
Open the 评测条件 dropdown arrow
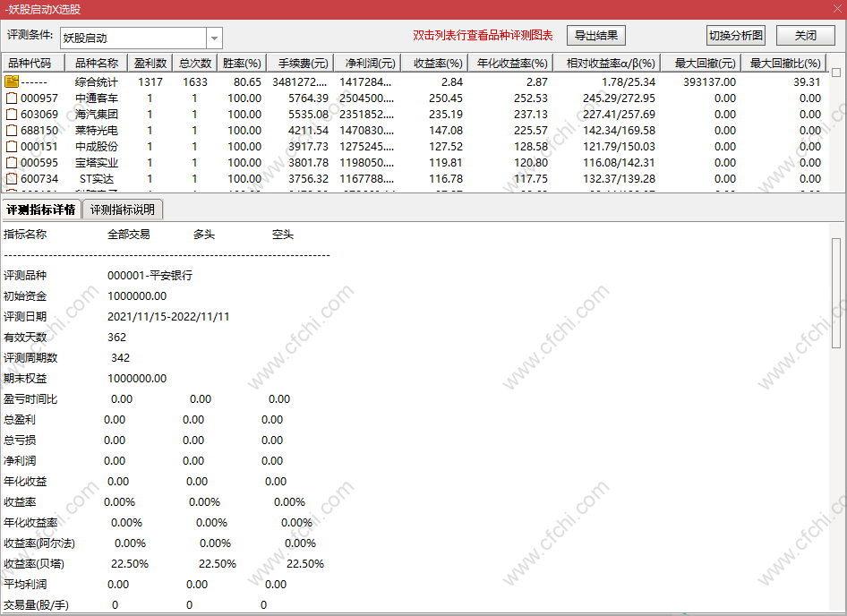coord(215,38)
